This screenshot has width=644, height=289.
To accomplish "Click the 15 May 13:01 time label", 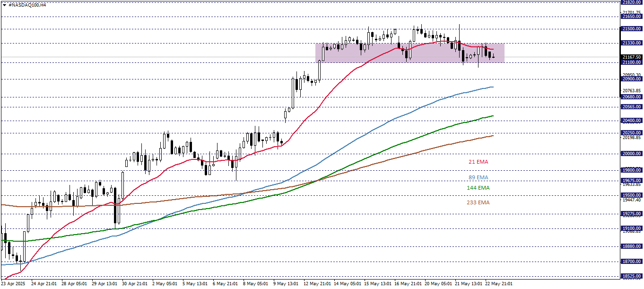I will (377, 284).
